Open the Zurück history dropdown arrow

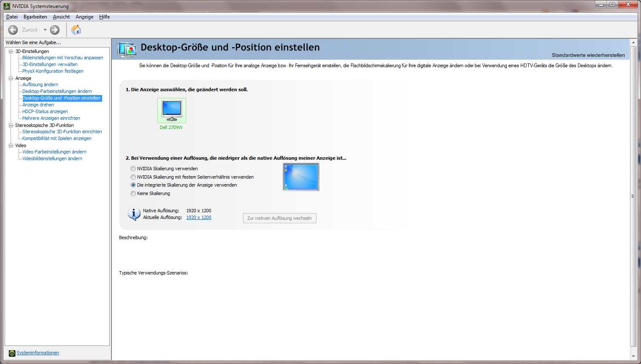click(45, 30)
